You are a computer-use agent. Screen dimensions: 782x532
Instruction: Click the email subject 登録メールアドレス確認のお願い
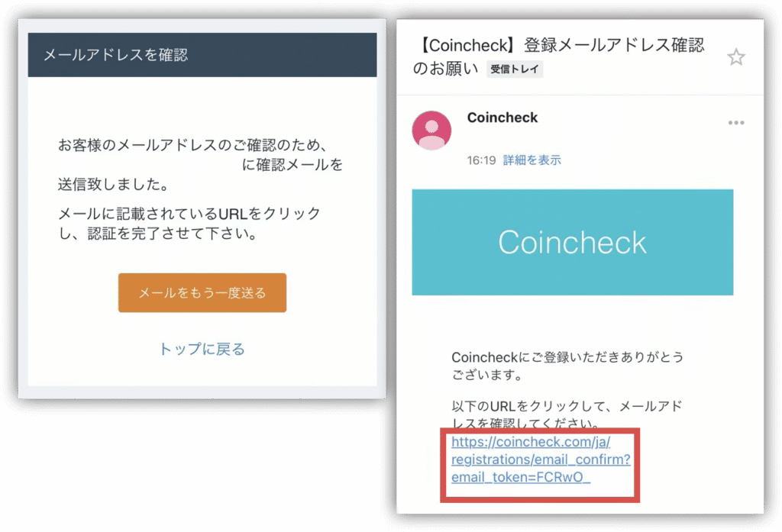[x=558, y=56]
